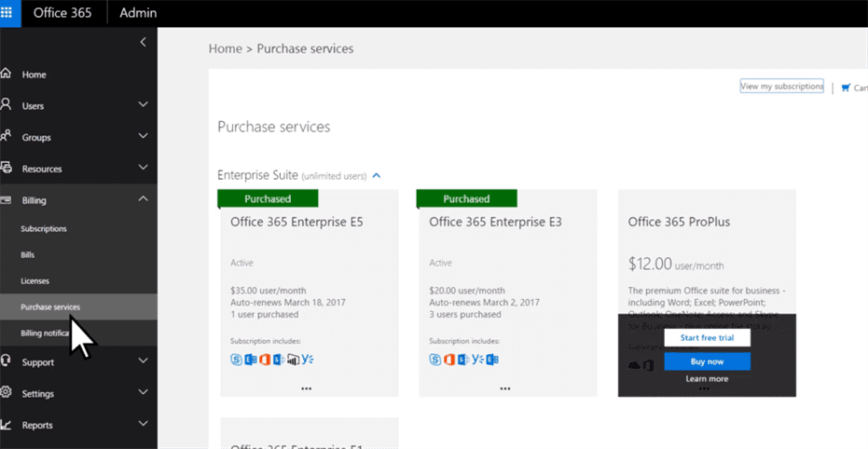Click the SharePoint icon in Enterprise E3 card
Screen dimensions: 868x449
[464, 360]
